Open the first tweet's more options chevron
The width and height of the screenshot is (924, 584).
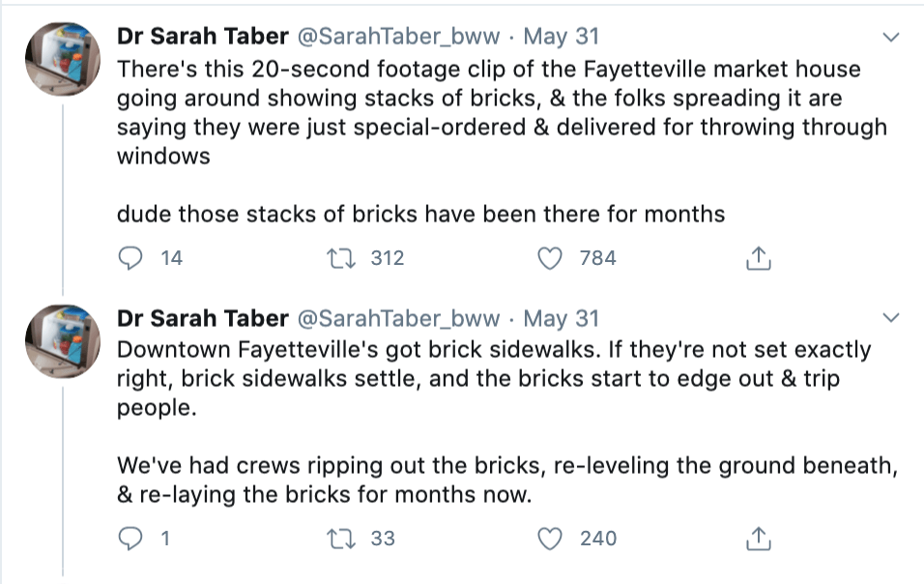pyautogui.click(x=891, y=37)
